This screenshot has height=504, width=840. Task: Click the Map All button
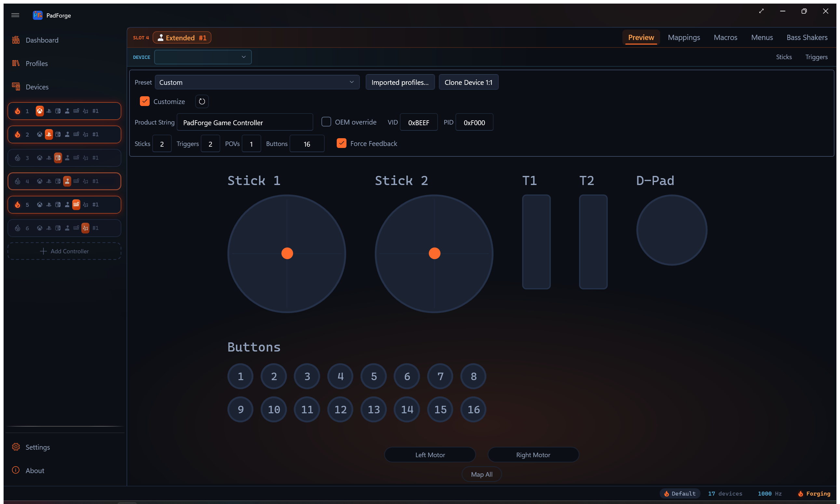pyautogui.click(x=481, y=474)
